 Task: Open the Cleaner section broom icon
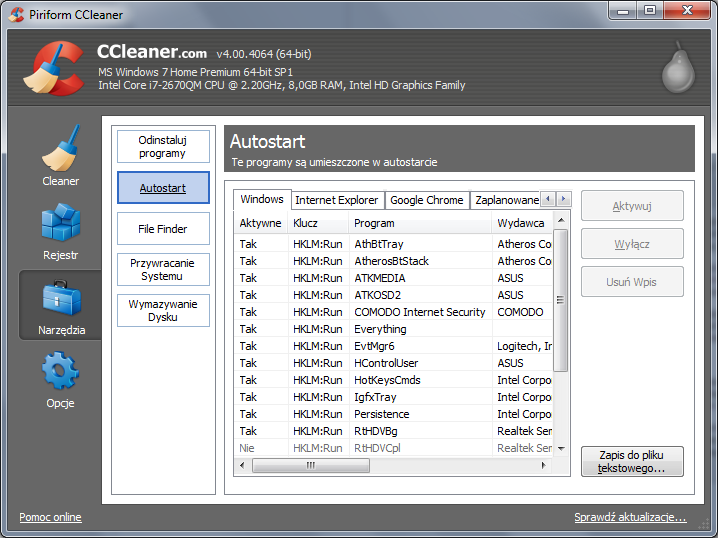coord(60,148)
